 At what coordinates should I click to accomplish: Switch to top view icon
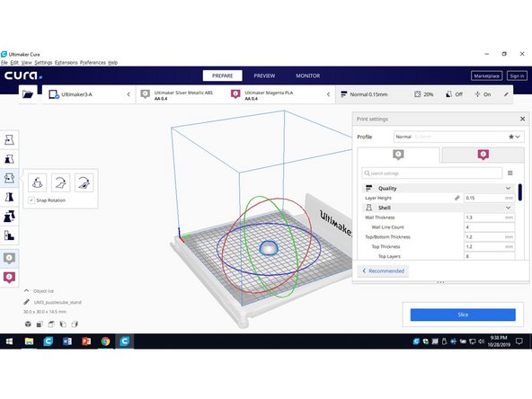tap(51, 324)
